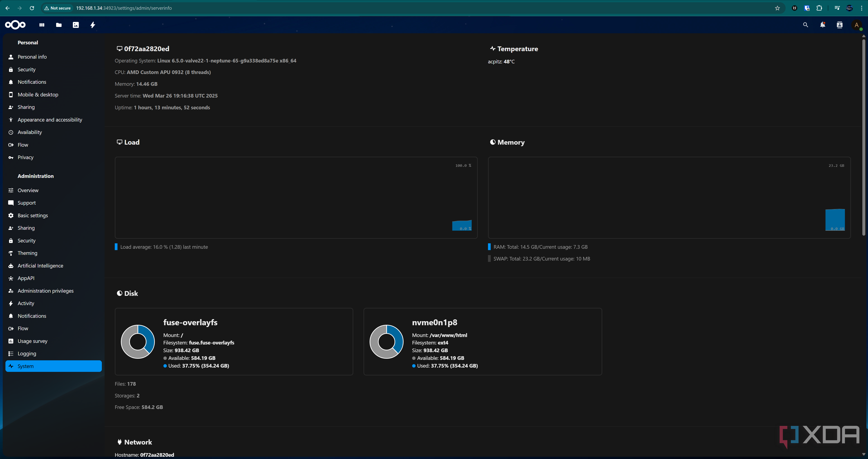Open the Support admin page
868x459 pixels.
tap(54, 203)
